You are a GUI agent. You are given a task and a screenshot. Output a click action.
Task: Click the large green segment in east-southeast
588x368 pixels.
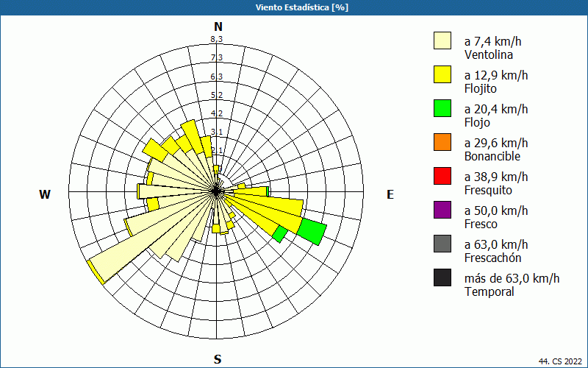[x=312, y=231]
